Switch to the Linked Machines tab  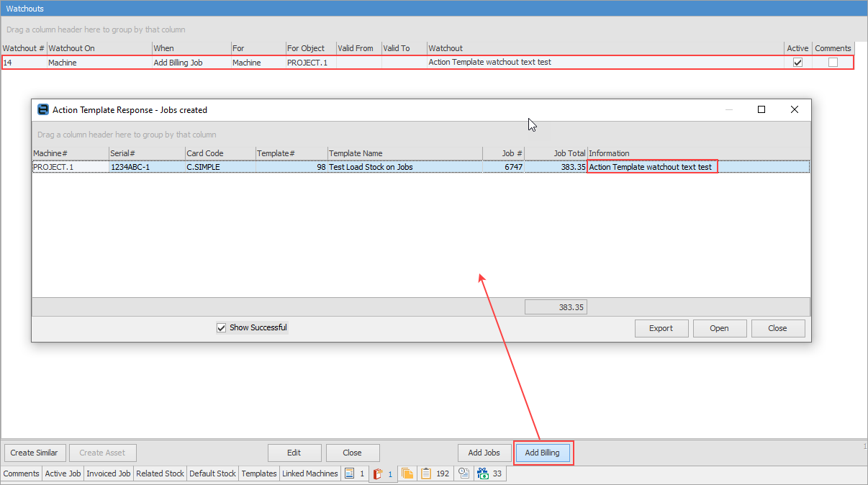point(309,473)
